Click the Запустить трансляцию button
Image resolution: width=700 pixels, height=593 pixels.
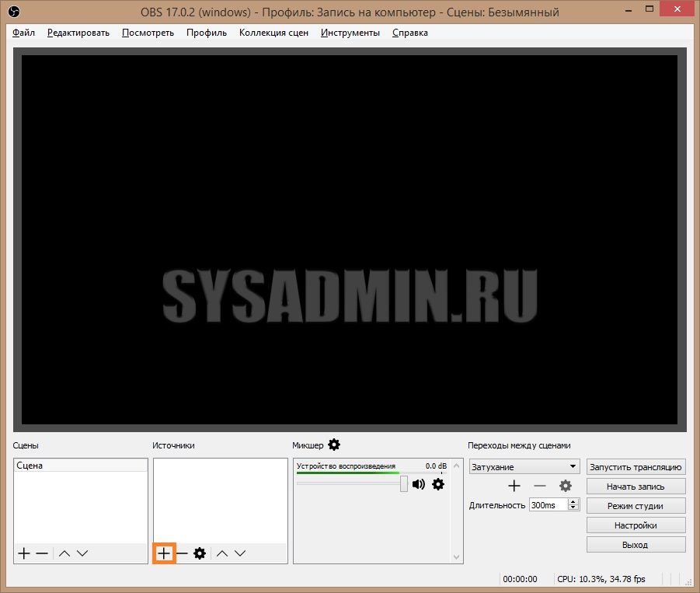click(x=636, y=467)
